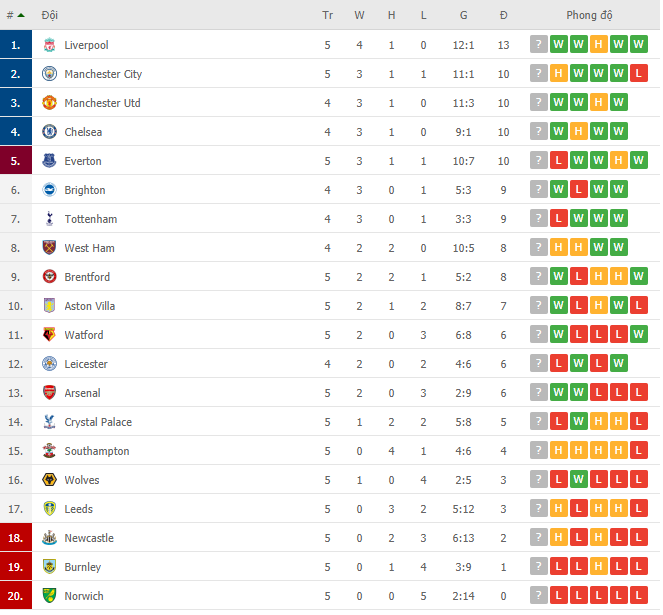Open the West Ham team link
This screenshot has height=615, width=663.
90,248
